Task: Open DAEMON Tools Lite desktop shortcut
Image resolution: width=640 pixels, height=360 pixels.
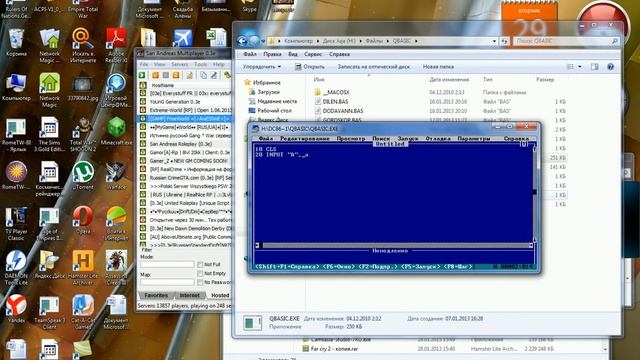Action: click(16, 268)
